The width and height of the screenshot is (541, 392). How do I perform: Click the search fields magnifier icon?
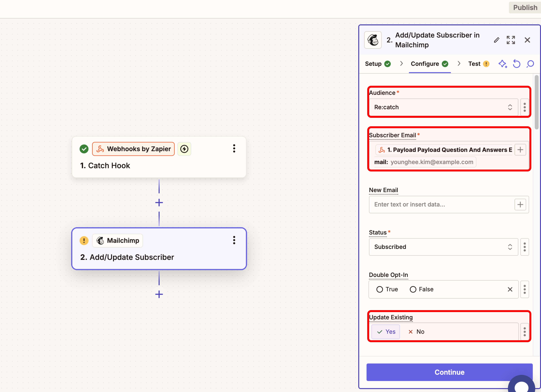point(530,64)
